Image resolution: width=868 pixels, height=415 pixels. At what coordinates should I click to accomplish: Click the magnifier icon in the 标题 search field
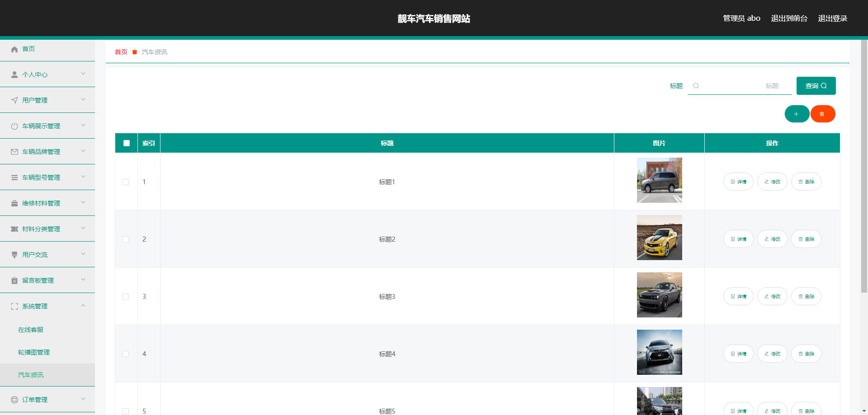click(x=696, y=86)
